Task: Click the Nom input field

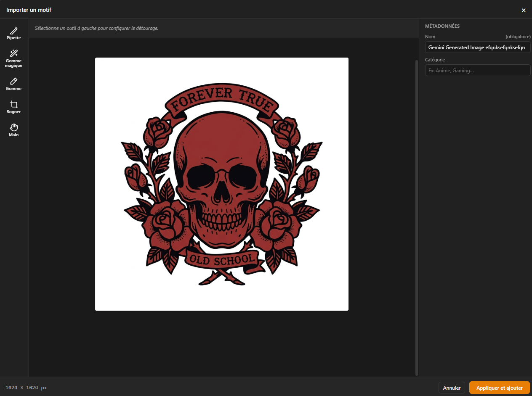Action: tap(478, 48)
